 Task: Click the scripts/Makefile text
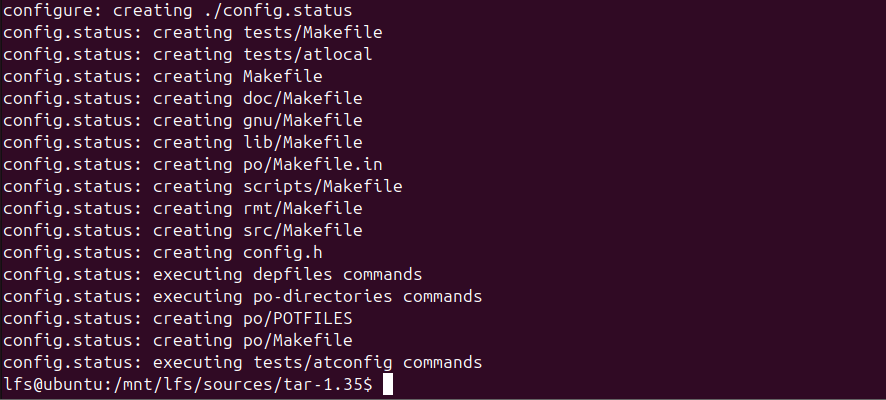tap(322, 186)
